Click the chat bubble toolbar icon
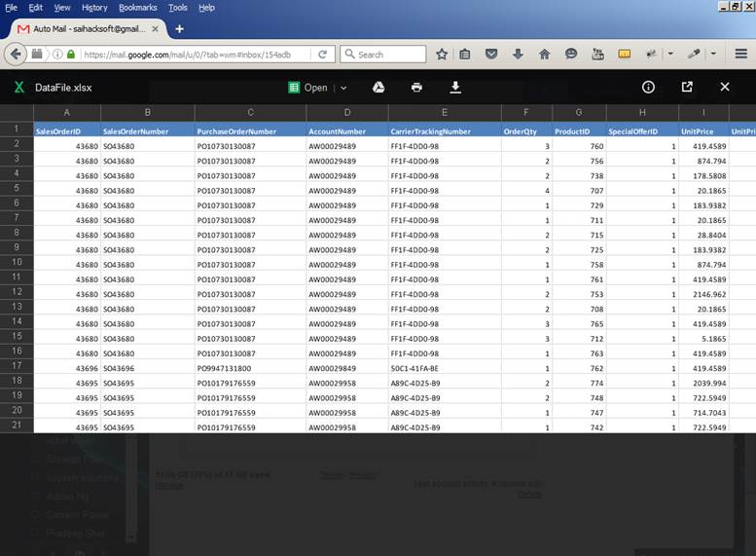The image size is (756, 556). (571, 54)
